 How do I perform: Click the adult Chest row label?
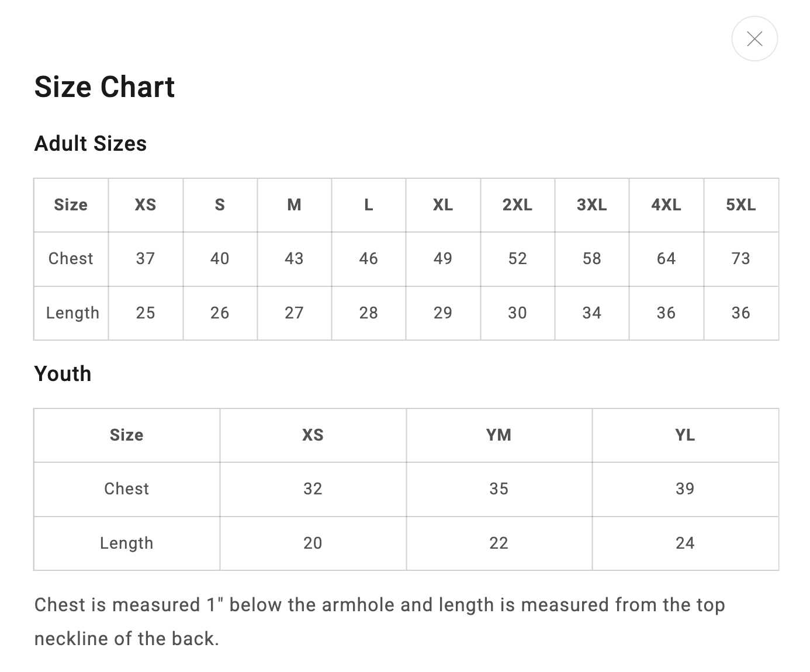point(71,259)
